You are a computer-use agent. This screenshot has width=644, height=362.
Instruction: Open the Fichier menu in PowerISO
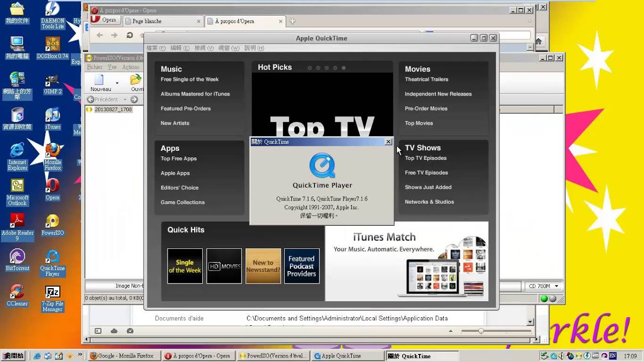point(95,67)
